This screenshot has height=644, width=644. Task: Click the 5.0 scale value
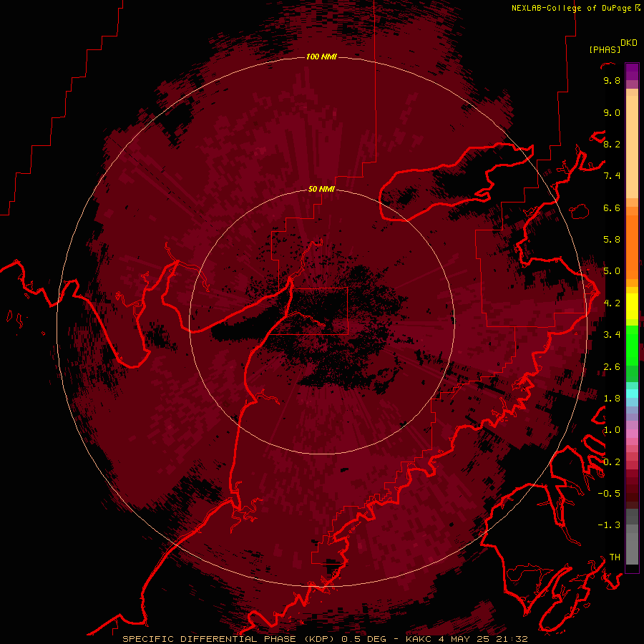click(x=612, y=271)
